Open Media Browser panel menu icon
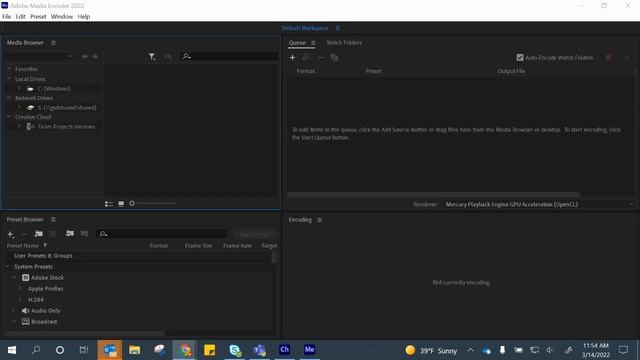 click(x=53, y=42)
